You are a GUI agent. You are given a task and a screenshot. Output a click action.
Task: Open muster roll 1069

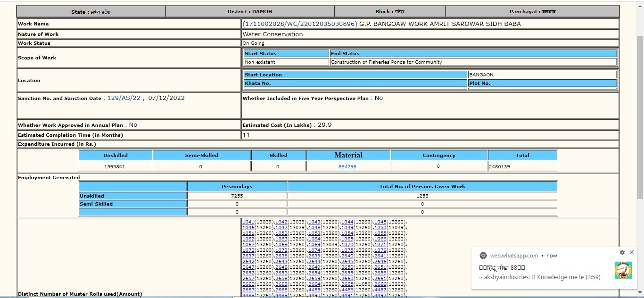314,245
